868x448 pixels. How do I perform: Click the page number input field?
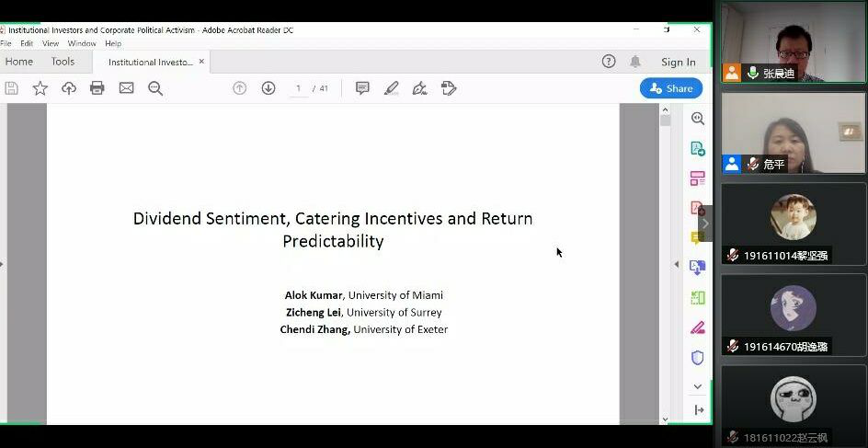click(x=298, y=88)
